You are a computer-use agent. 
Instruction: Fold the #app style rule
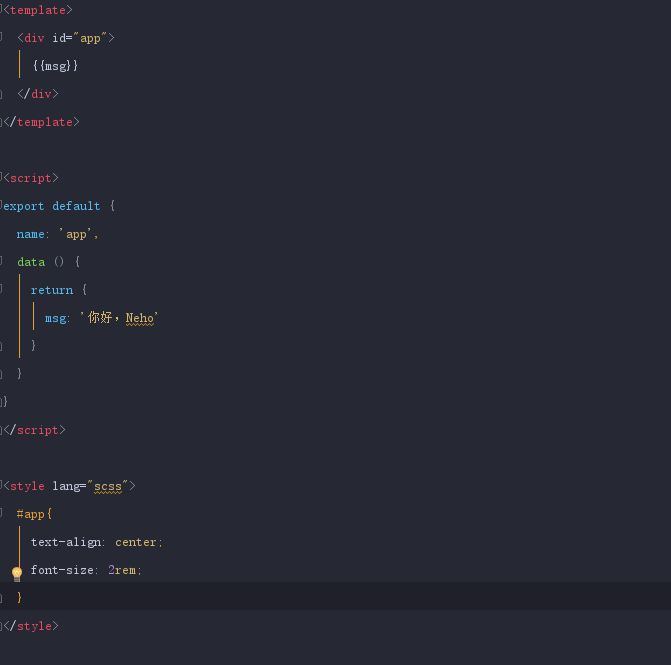pos(3,514)
